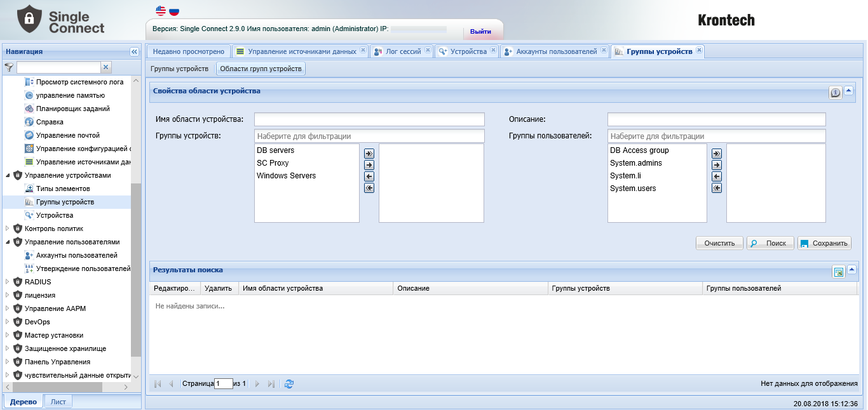This screenshot has height=410, width=868.
Task: Export search results grid icon
Action: click(838, 272)
